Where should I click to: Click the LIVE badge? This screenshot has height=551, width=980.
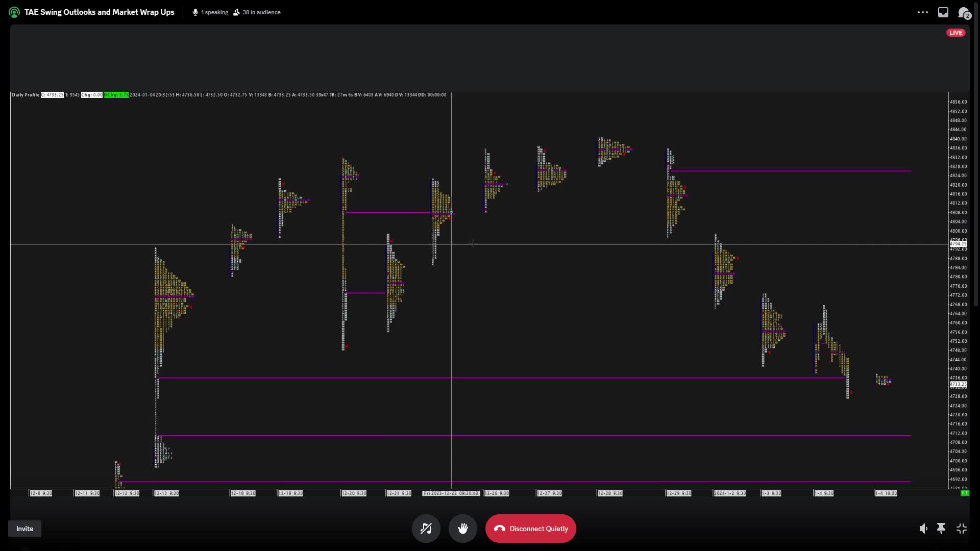(955, 32)
